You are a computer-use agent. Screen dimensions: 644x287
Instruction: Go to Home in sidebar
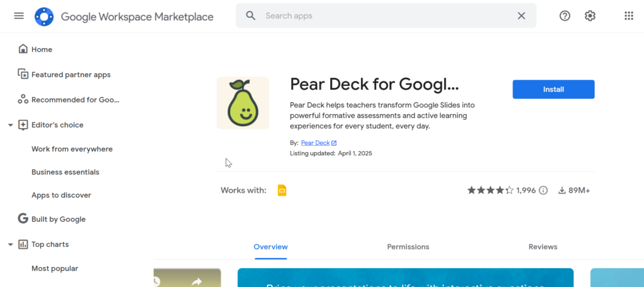point(42,49)
